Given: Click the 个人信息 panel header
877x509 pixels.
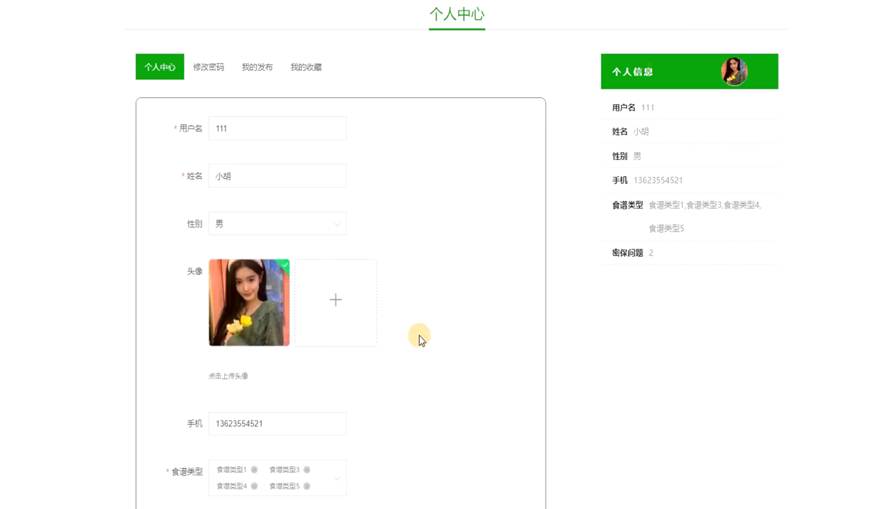Looking at the screenshot, I should point(690,71).
